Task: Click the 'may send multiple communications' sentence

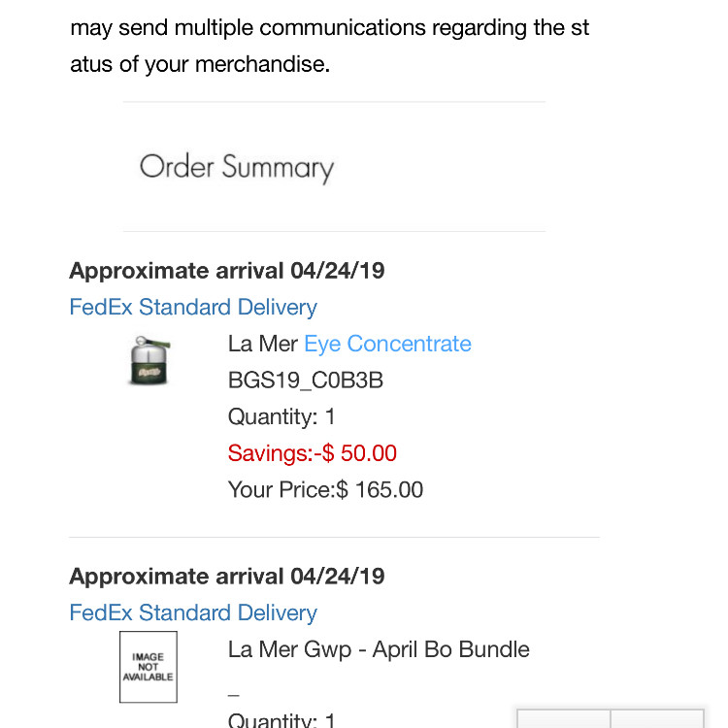Action: click(330, 28)
